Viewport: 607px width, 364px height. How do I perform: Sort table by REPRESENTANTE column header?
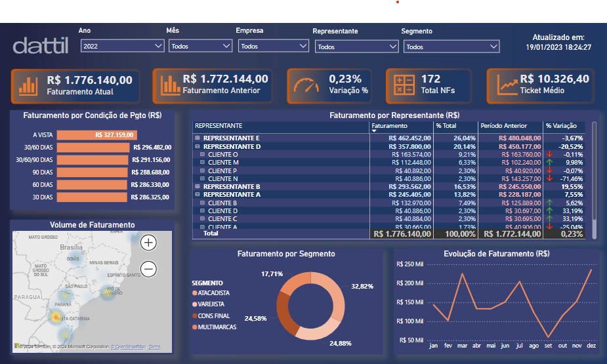[x=219, y=126]
